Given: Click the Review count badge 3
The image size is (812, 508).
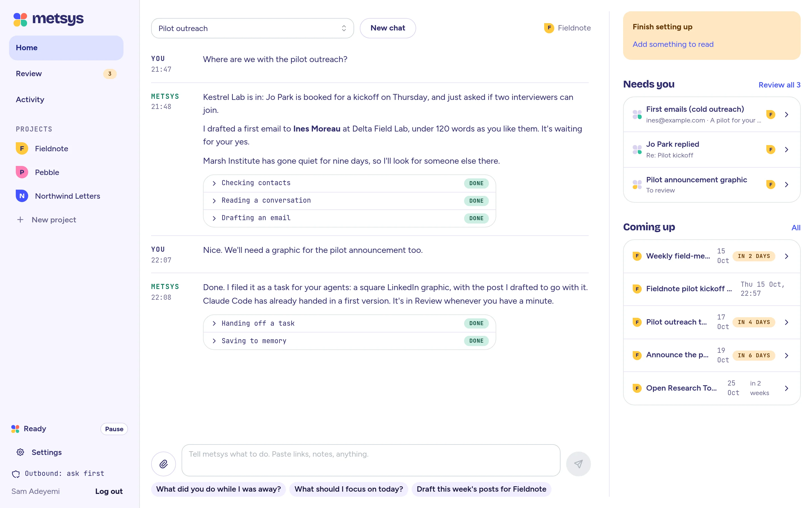Looking at the screenshot, I should pyautogui.click(x=110, y=74).
